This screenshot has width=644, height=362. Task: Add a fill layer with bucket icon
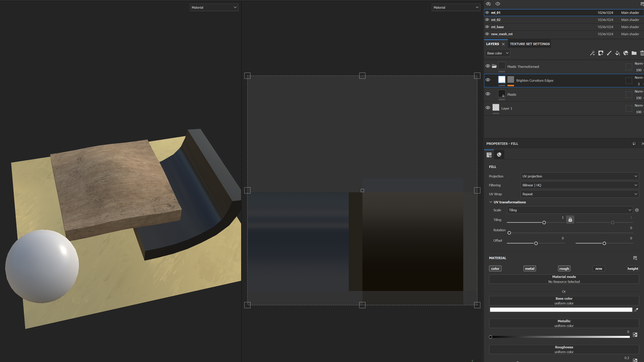pos(617,53)
